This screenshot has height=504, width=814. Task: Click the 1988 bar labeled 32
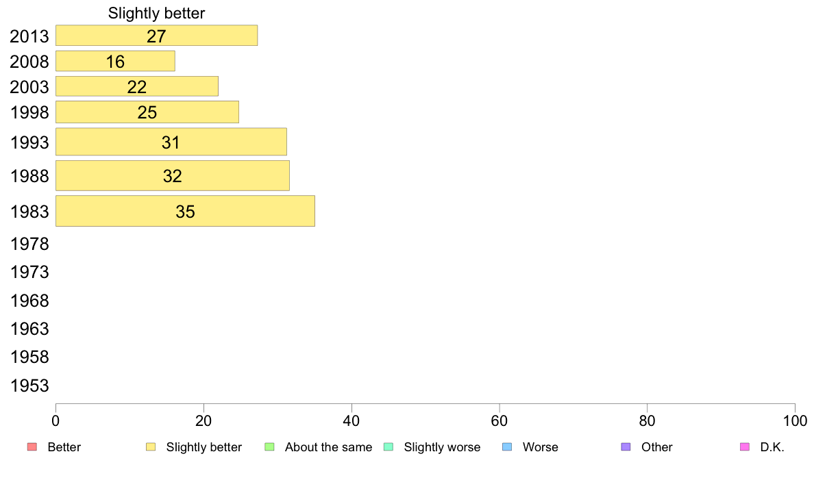click(172, 175)
